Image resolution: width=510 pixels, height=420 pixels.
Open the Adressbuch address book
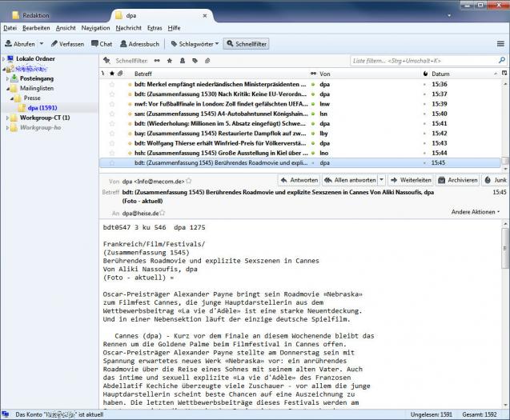140,43
